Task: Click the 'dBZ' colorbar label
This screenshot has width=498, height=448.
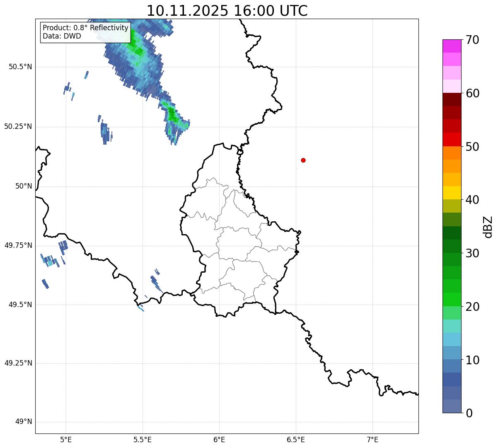Action: [488, 227]
